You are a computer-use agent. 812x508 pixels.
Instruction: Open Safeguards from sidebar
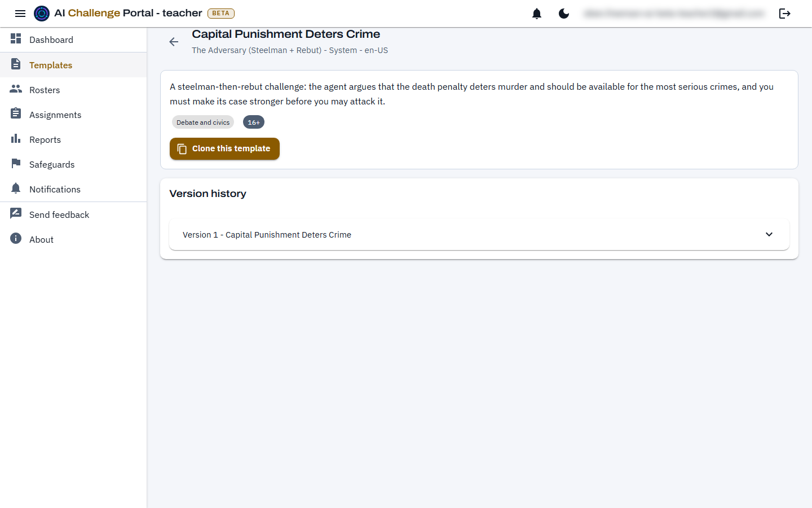tap(73, 164)
